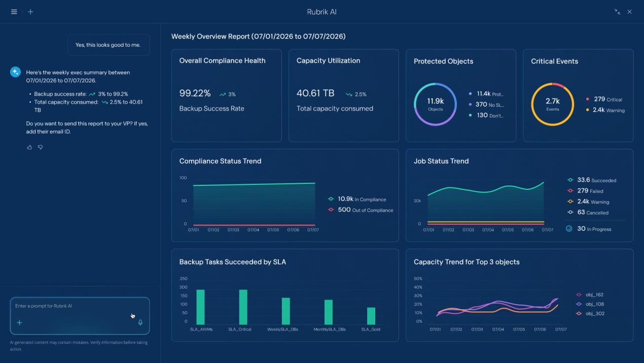Click the 11.4k Protected legend entry
Viewport: 644px width, 363px height.
coord(486,94)
